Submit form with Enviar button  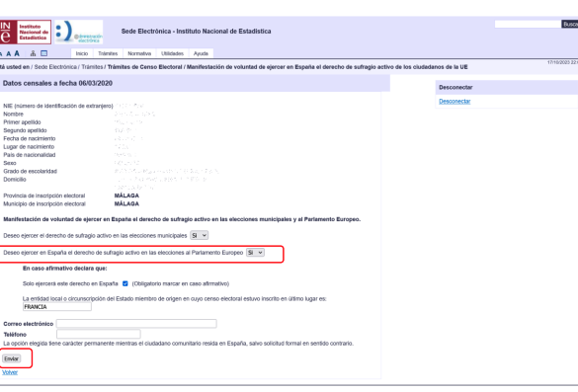(x=12, y=358)
